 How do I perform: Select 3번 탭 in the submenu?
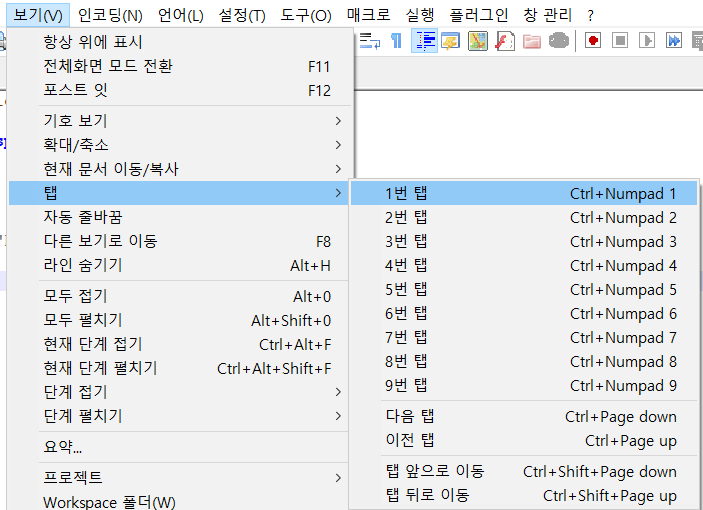[524, 242]
